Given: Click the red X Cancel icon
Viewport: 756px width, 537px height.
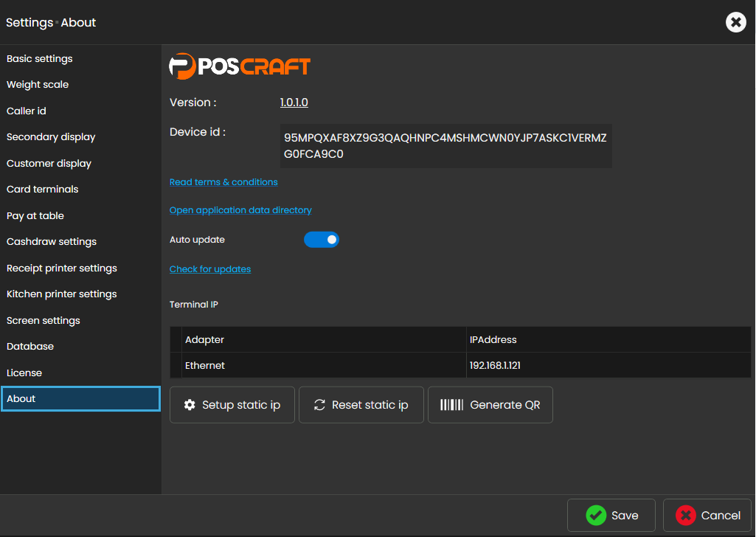Looking at the screenshot, I should (x=686, y=516).
